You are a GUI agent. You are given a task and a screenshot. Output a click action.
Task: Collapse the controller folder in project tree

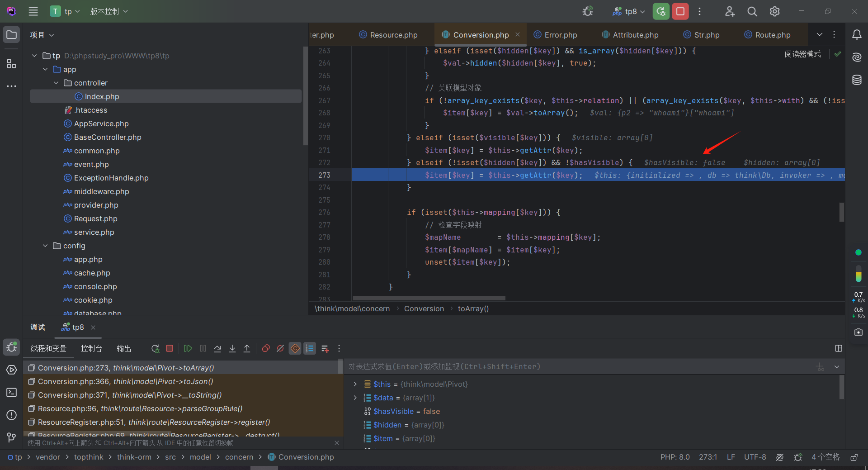pos(56,83)
